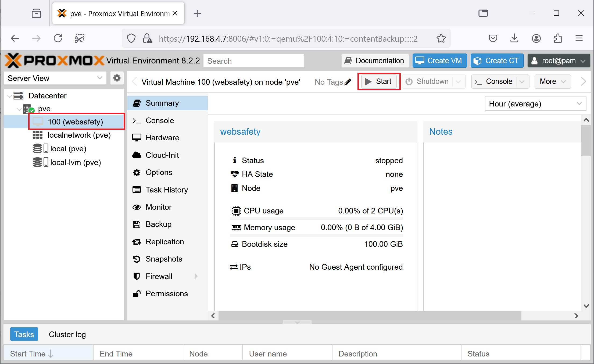Viewport: 594px width, 364px height.
Task: Open the tree settings gear icon
Action: pos(117,78)
